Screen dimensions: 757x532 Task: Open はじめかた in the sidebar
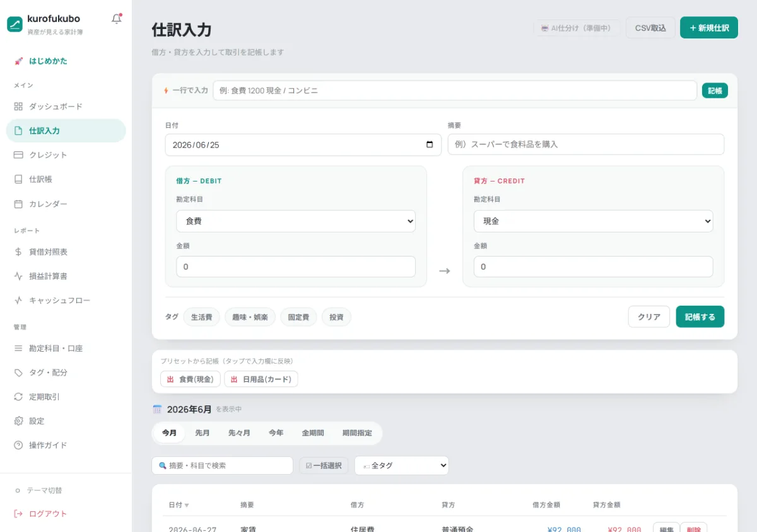click(x=66, y=61)
